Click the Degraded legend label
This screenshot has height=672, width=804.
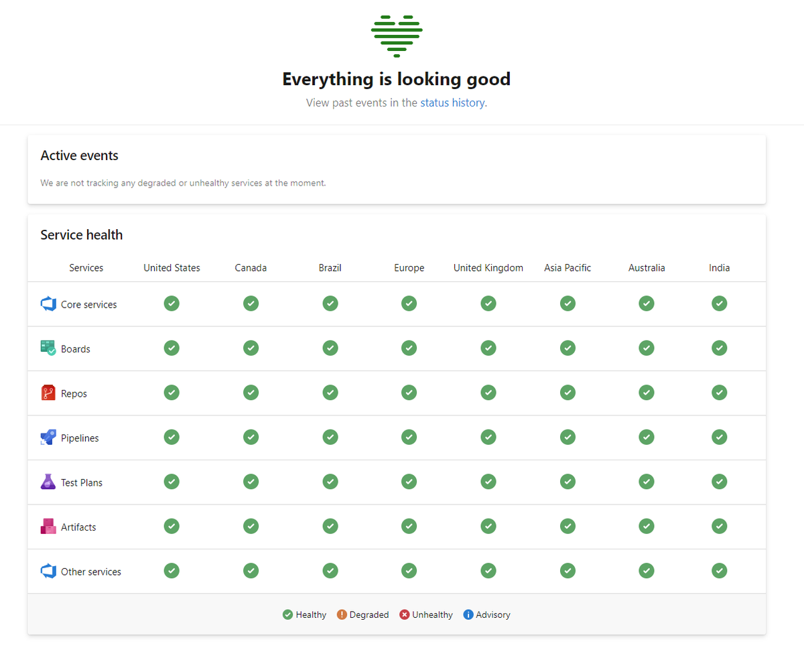(369, 615)
